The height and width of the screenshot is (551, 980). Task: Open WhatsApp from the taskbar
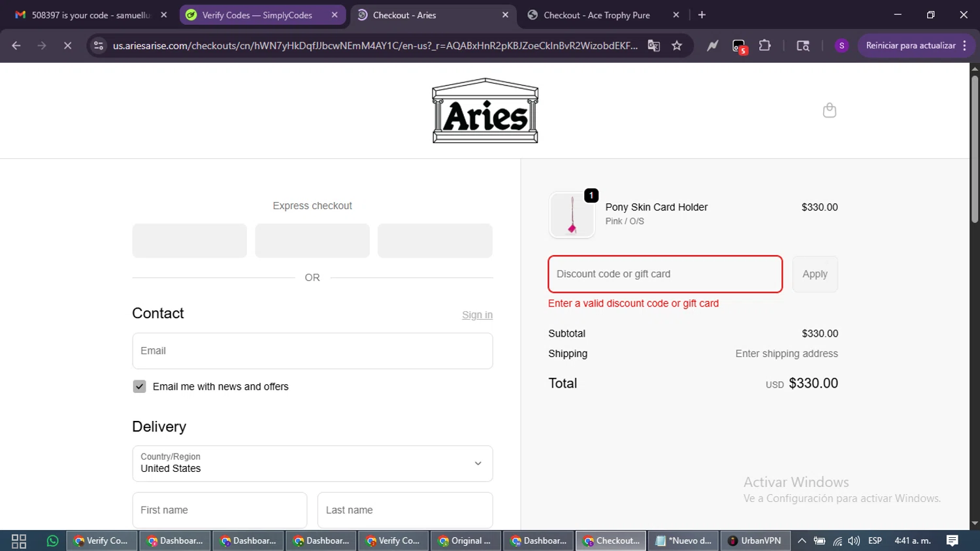[52, 541]
